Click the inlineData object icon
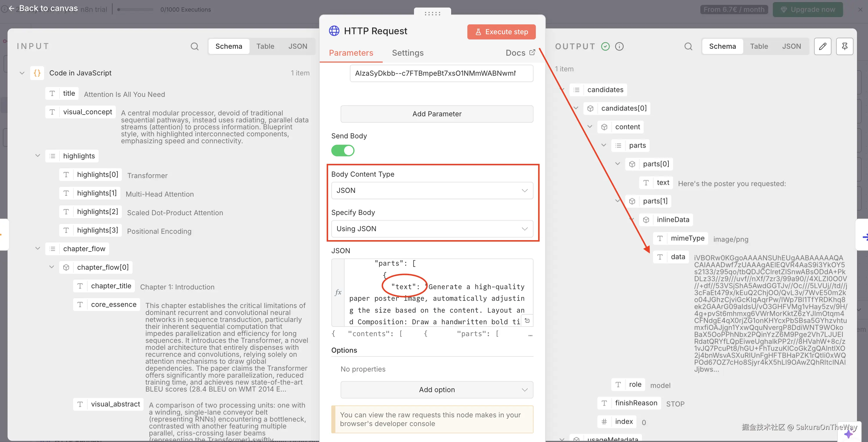The image size is (868, 442). (646, 220)
